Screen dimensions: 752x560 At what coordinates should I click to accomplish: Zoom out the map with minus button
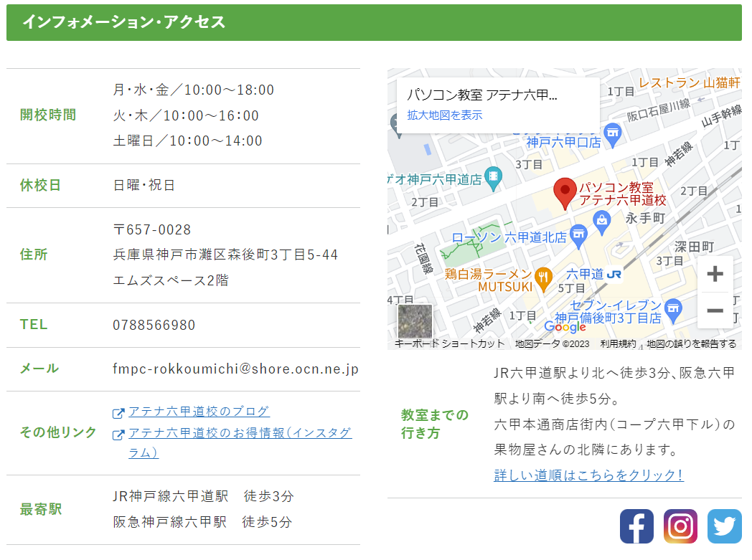click(715, 310)
